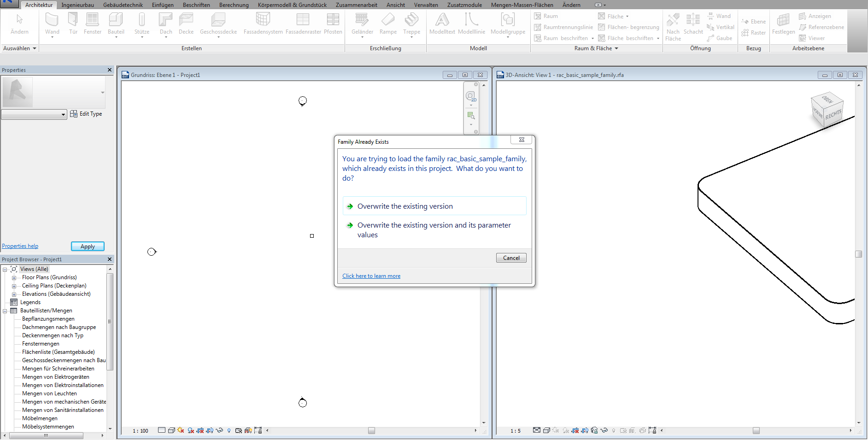
Task: Toggle shadows in the Grundriss view bar
Action: [190, 431]
